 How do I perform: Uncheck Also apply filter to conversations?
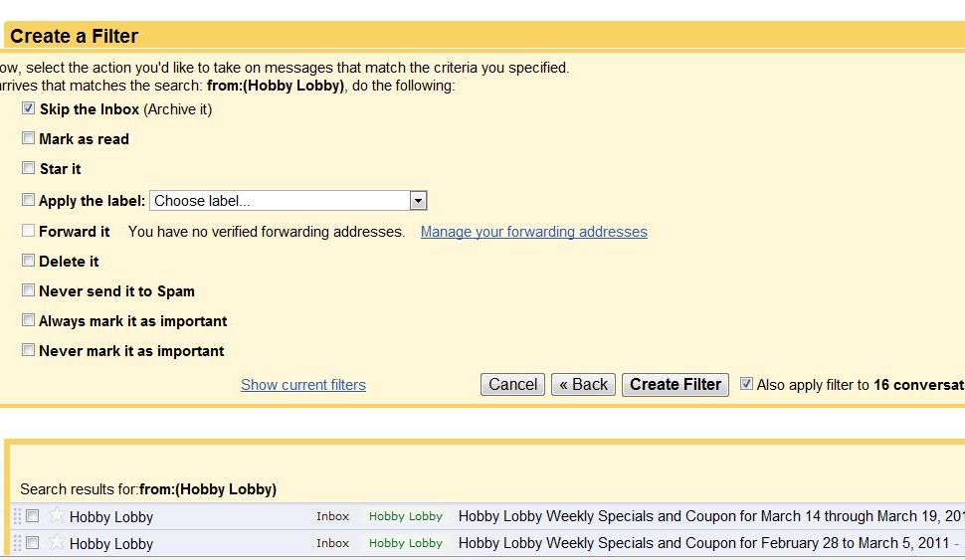pyautogui.click(x=746, y=383)
